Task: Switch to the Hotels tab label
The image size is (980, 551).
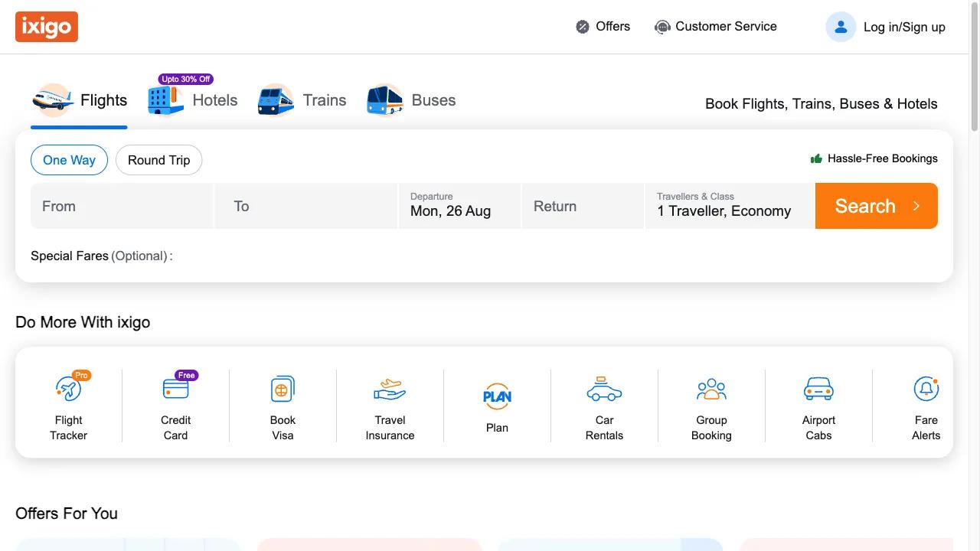Action: point(215,100)
